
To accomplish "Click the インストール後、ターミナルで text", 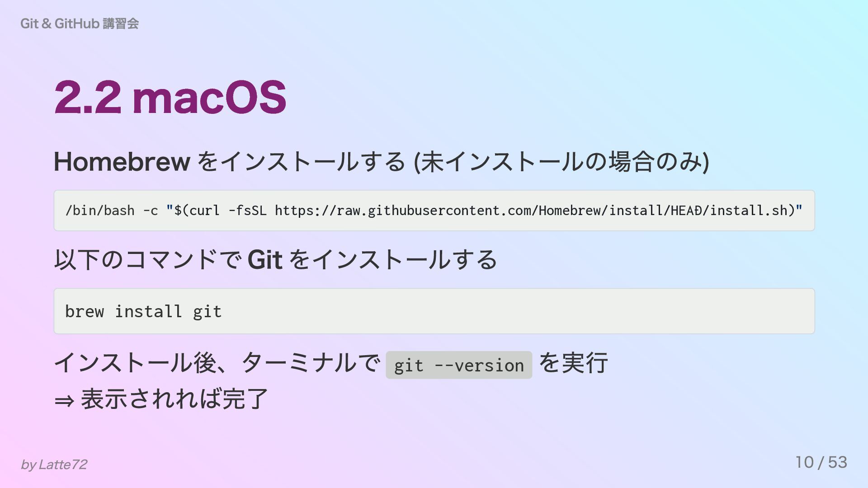I will point(217,363).
